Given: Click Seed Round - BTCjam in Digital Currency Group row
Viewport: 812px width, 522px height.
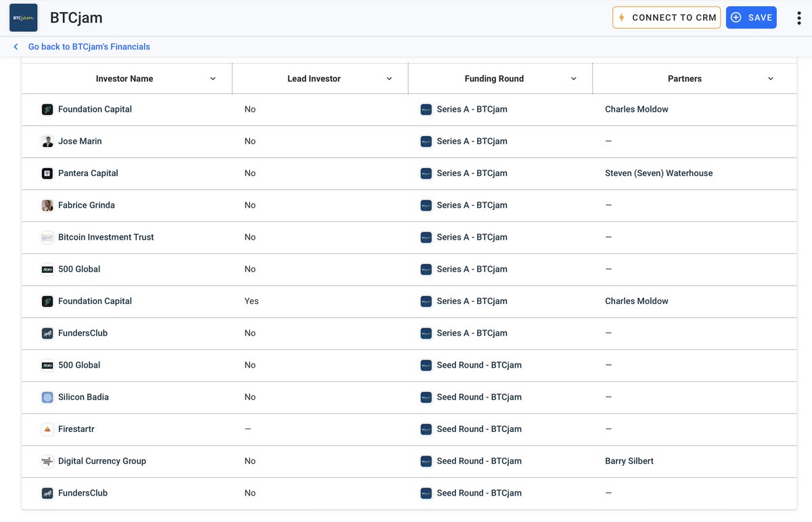Looking at the screenshot, I should 479,461.
